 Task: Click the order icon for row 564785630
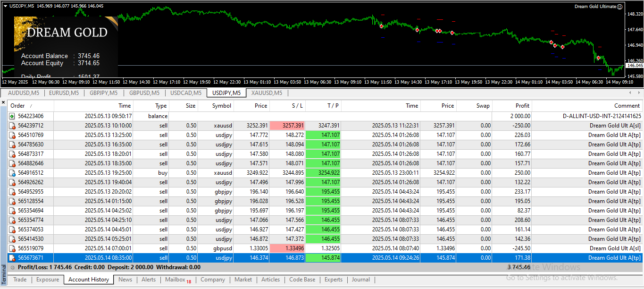pyautogui.click(x=12, y=144)
